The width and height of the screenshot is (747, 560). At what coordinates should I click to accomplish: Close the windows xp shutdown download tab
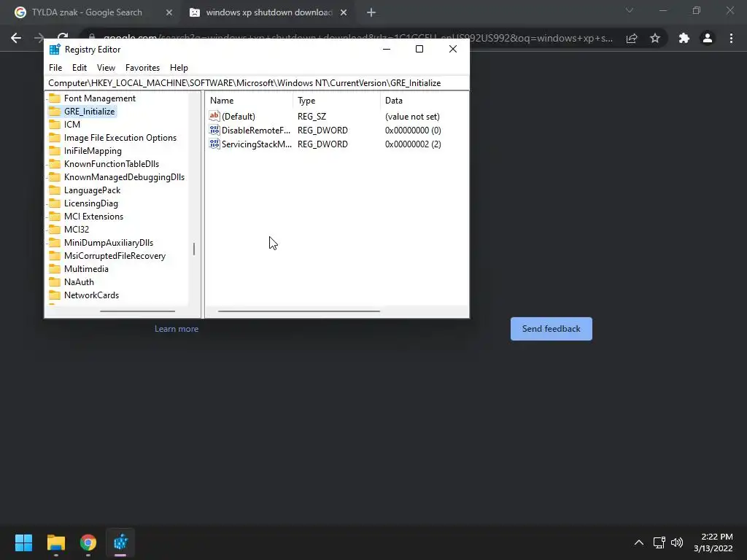click(x=344, y=13)
